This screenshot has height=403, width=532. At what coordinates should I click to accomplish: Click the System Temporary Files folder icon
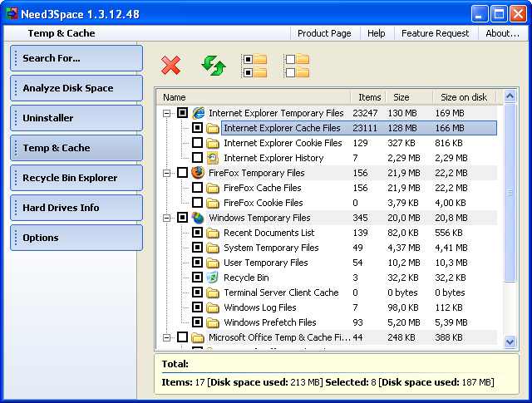pyautogui.click(x=213, y=248)
